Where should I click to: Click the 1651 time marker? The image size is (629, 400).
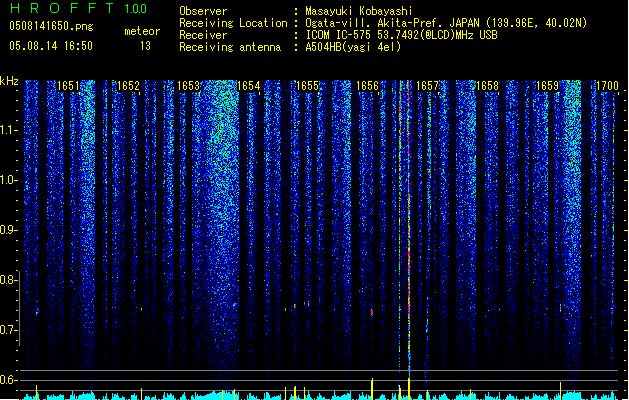[x=69, y=86]
